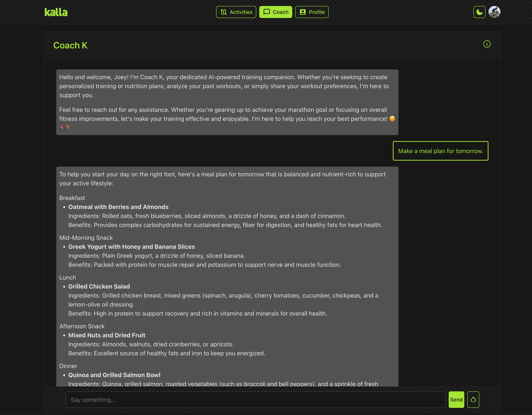Open the Profile tab
Image resolution: width=532 pixels, height=415 pixels.
click(x=312, y=12)
